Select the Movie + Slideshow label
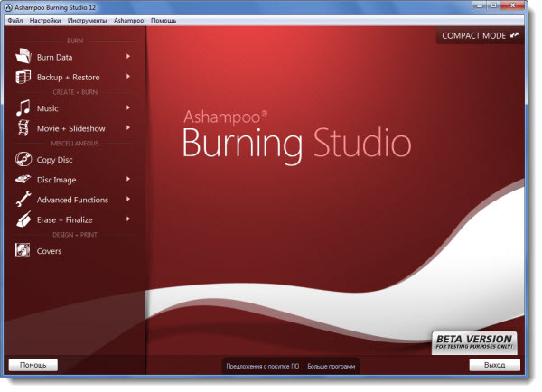Image resolution: width=542 pixels, height=392 pixels. coord(70,128)
